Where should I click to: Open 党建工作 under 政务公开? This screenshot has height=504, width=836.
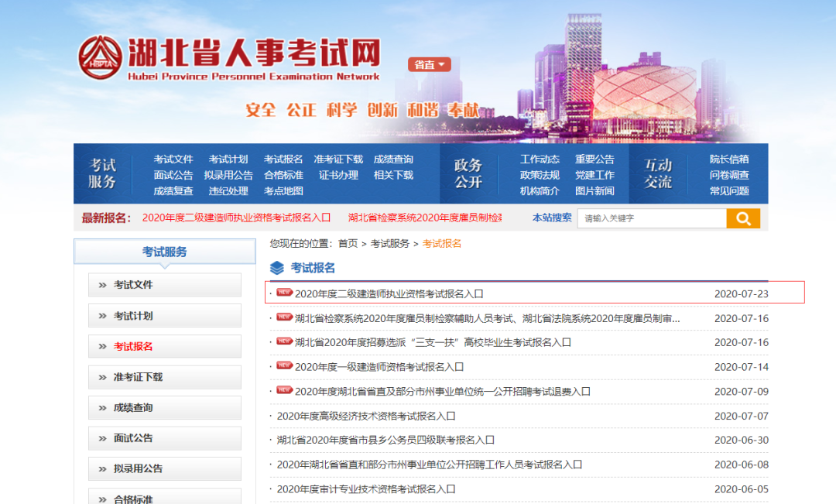pos(594,175)
